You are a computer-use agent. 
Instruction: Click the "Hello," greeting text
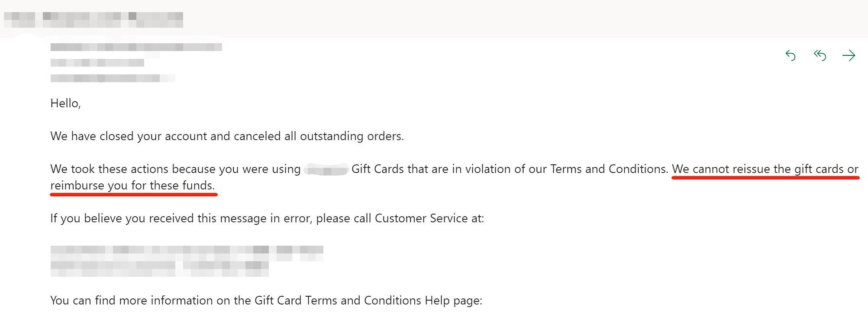coord(65,103)
